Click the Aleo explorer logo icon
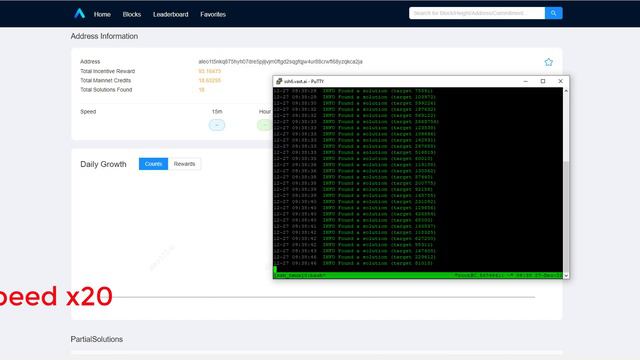Screen dimensions: 640x360 80,13
